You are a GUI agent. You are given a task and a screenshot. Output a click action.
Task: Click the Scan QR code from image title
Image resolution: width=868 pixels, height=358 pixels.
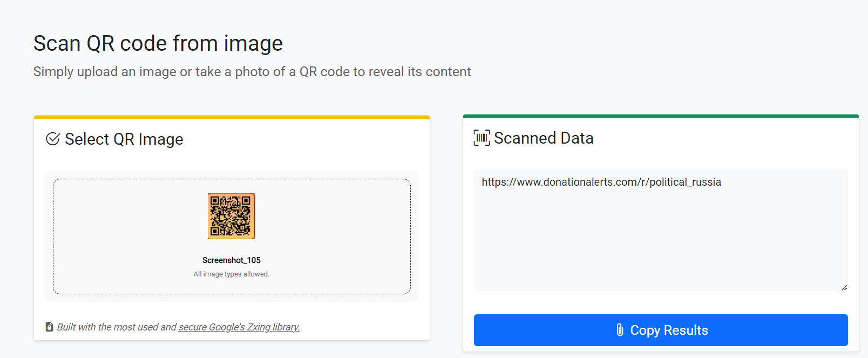[158, 43]
